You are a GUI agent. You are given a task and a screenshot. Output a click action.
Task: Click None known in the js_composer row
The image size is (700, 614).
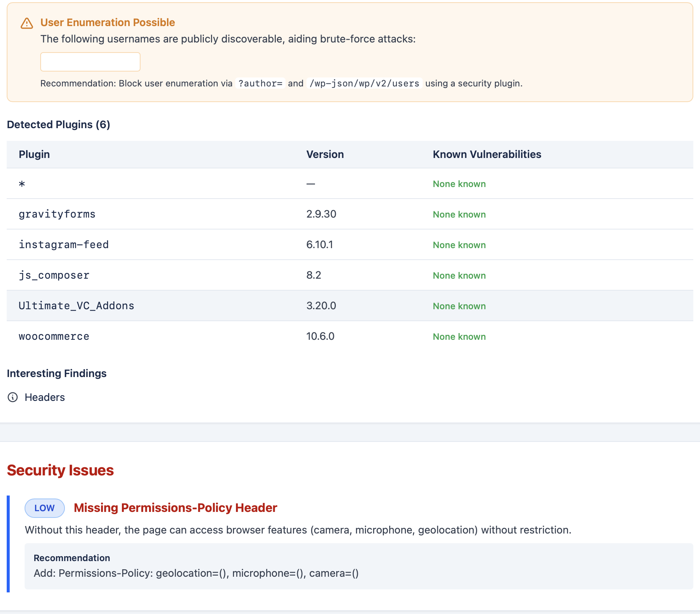459,276
